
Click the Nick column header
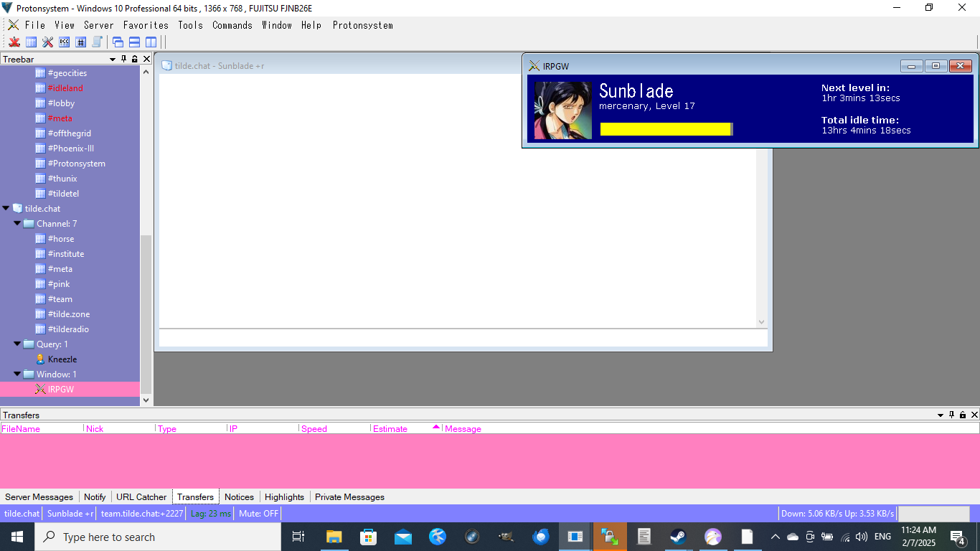coord(120,428)
